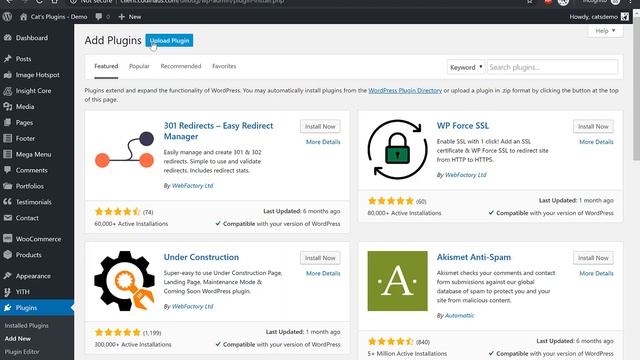This screenshot has height=360, width=640.
Task: Click the Insight Core icon
Action: pos(8,91)
